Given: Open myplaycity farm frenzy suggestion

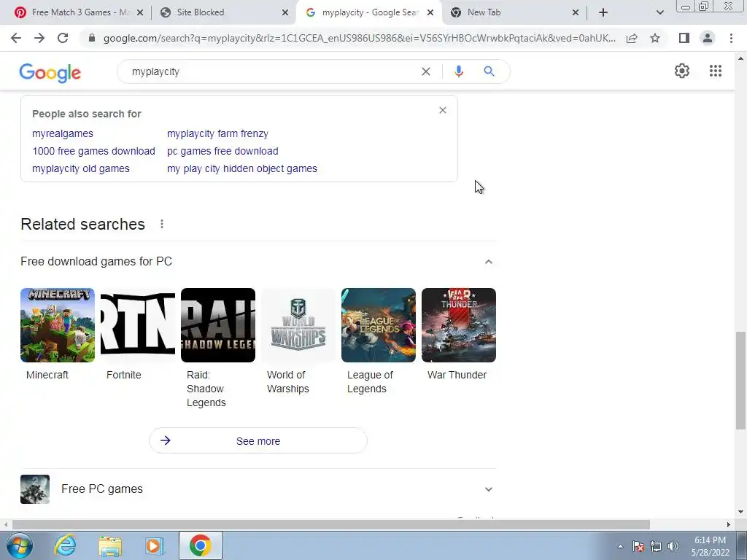Looking at the screenshot, I should (217, 134).
